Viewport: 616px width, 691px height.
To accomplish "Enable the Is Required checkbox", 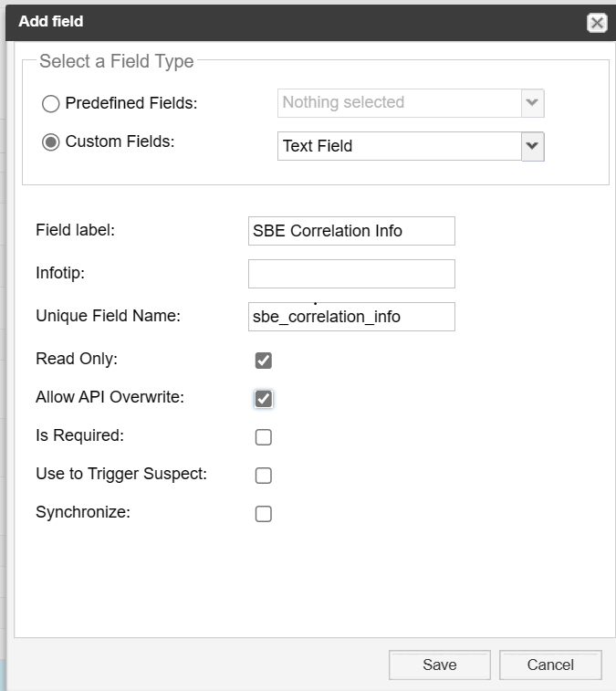I will pos(264,437).
